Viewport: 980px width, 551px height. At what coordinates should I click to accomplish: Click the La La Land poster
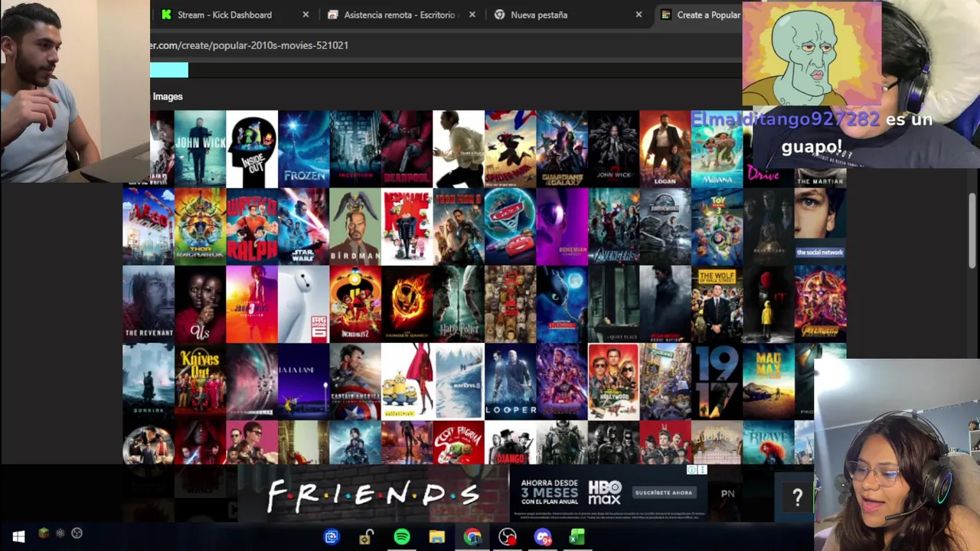pyautogui.click(x=304, y=381)
